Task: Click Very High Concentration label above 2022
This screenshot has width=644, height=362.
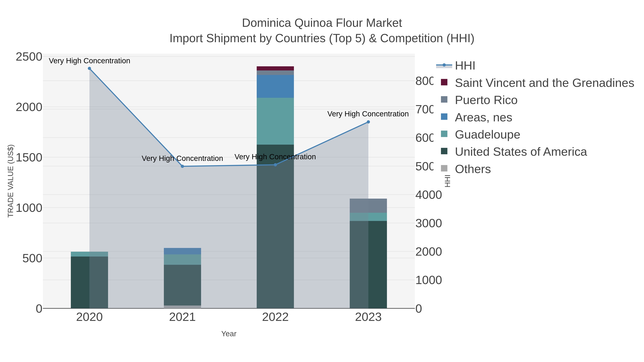Action: pyautogui.click(x=275, y=157)
